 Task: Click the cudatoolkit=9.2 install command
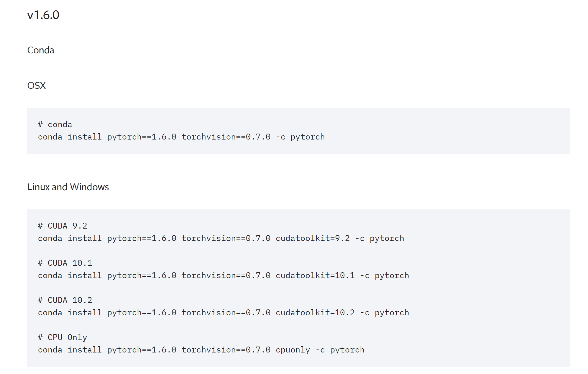click(221, 238)
